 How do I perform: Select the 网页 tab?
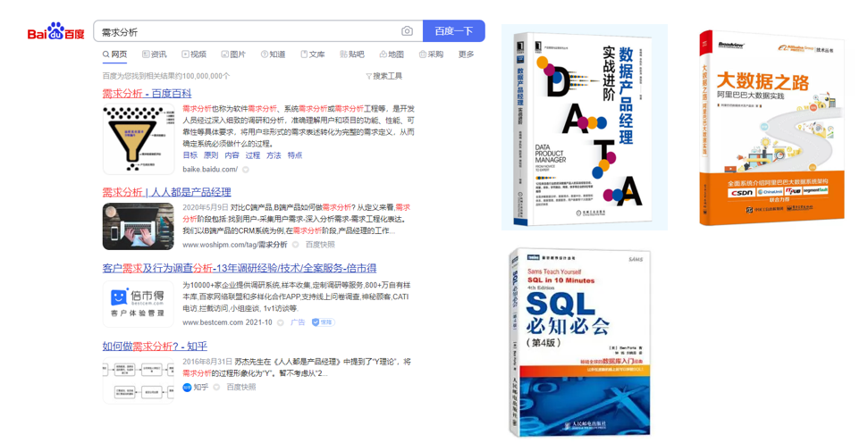(114, 54)
